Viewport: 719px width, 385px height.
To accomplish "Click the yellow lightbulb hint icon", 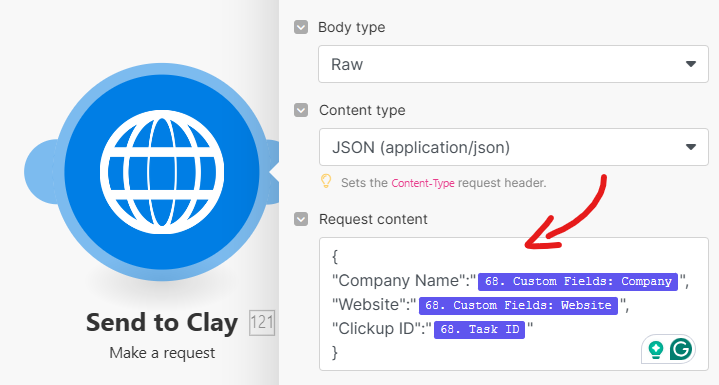I will pos(326,182).
